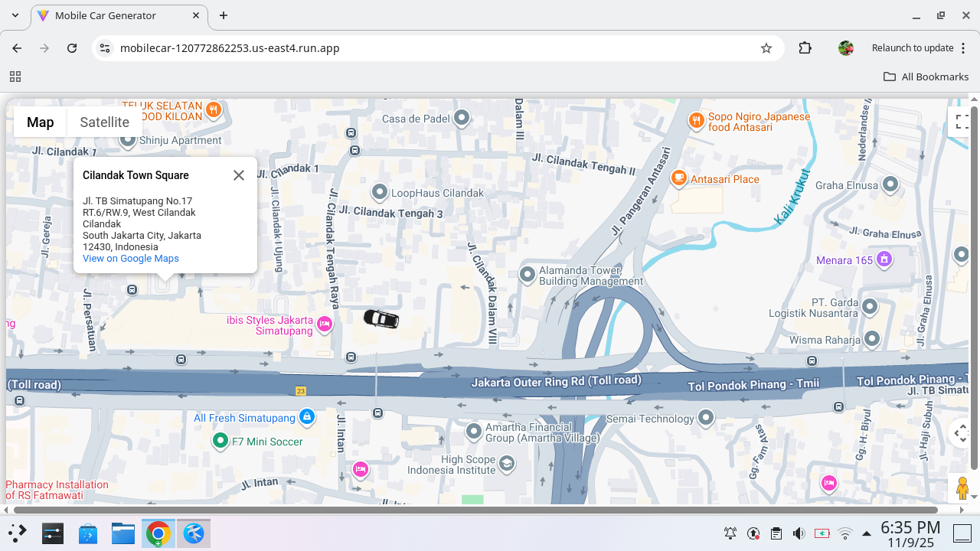Expand hidden system tray icons
The width and height of the screenshot is (980, 551).
867,533
